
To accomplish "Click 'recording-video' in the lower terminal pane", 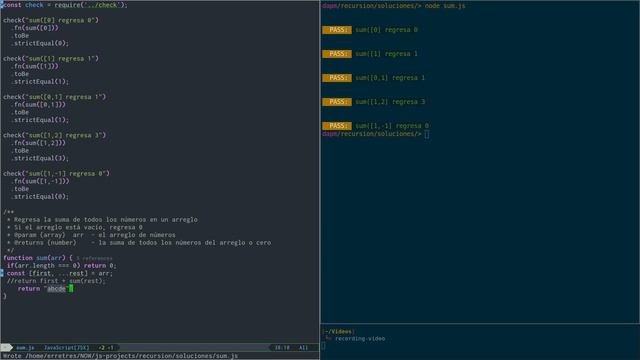I will pos(360,338).
